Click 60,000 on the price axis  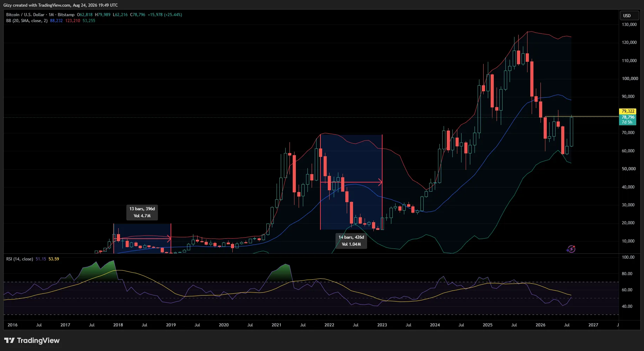(x=628, y=151)
